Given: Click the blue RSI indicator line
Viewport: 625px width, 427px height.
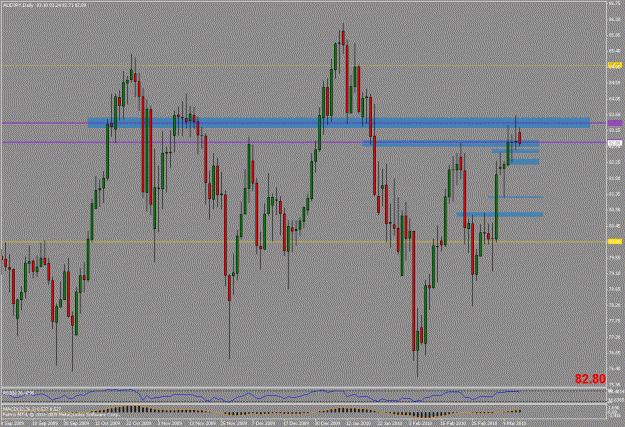Looking at the screenshot, I should 259,396.
